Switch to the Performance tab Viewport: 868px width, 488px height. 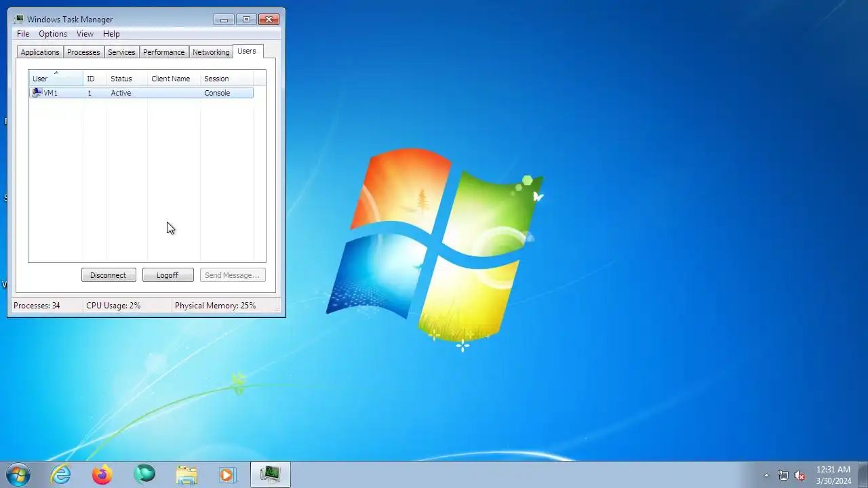click(x=163, y=52)
